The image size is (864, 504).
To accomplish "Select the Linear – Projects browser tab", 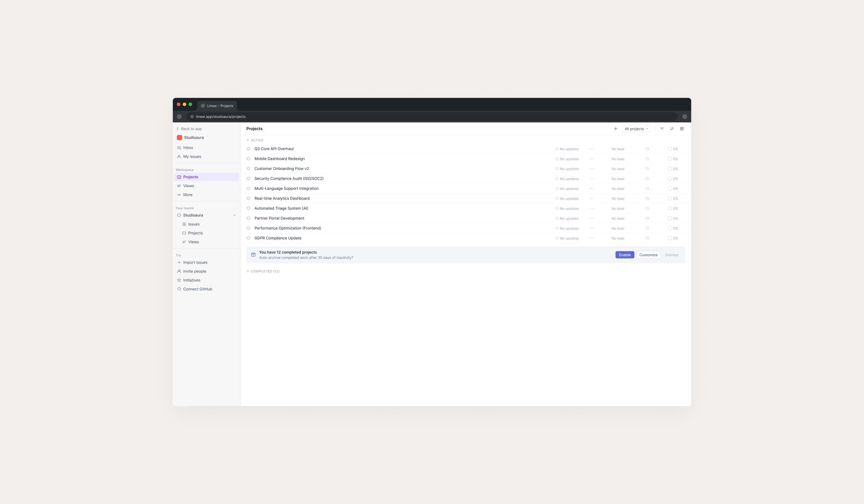I will (217, 106).
